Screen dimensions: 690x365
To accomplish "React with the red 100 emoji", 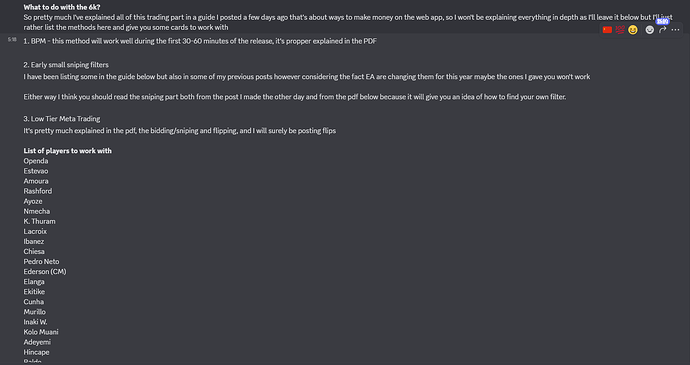I will [620, 30].
